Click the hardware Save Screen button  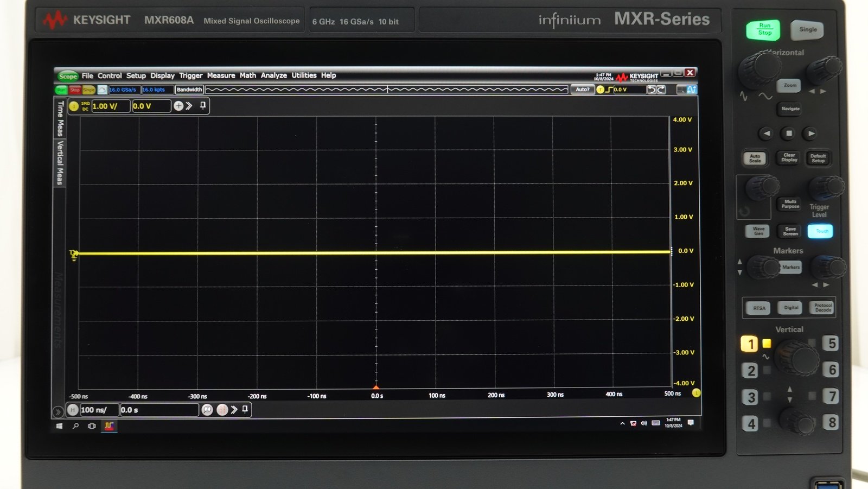pyautogui.click(x=790, y=231)
